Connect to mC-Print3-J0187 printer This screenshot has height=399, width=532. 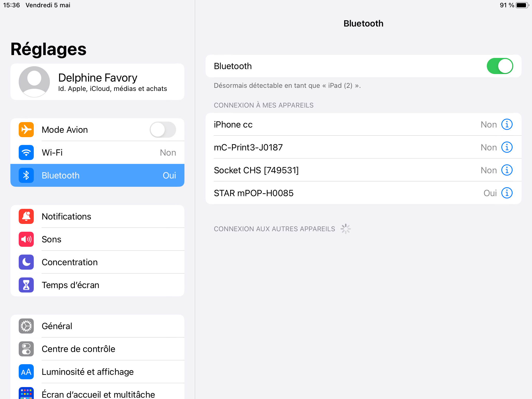pyautogui.click(x=363, y=147)
